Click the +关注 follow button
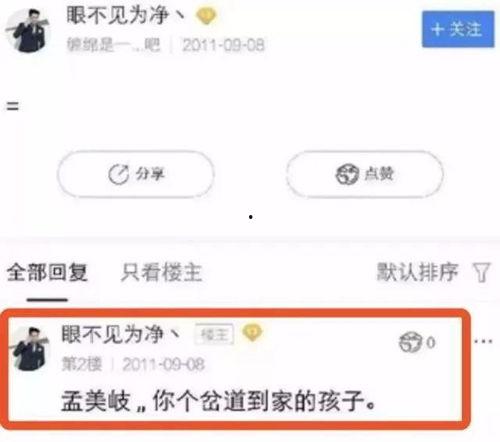The image size is (500, 442). (458, 29)
